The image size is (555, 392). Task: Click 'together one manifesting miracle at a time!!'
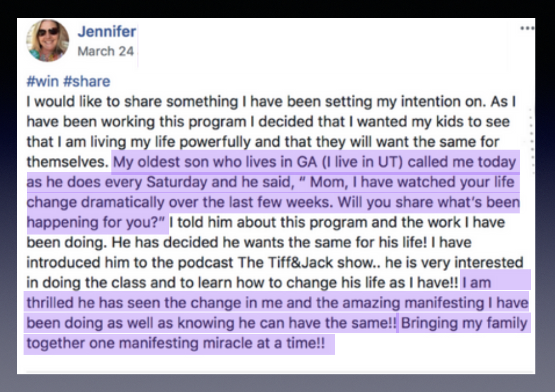tap(176, 343)
